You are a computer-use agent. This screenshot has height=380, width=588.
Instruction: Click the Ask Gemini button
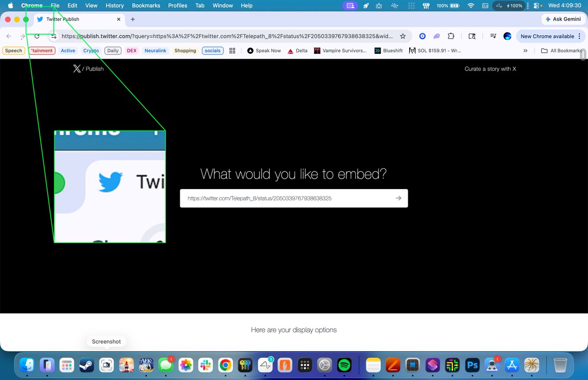click(563, 19)
